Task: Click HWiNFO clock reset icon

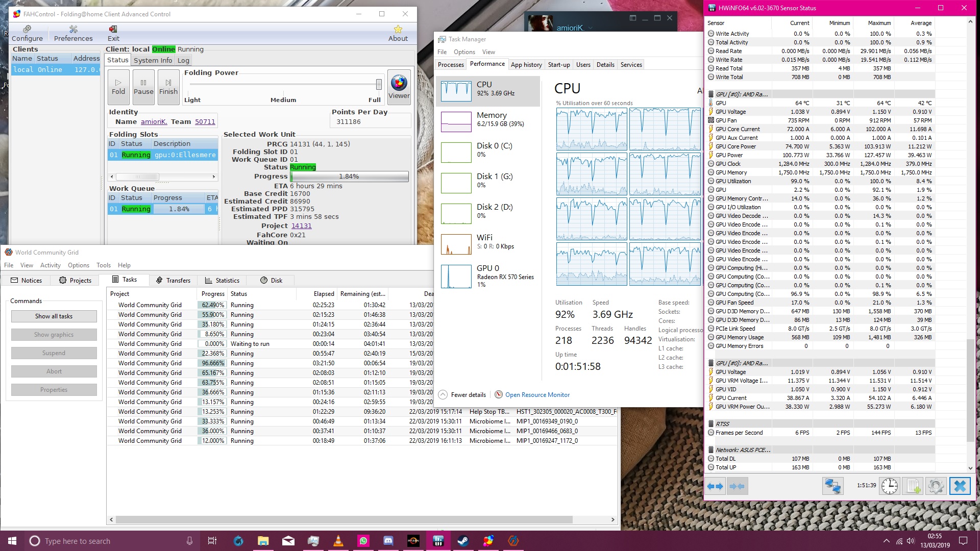Action: coord(890,486)
